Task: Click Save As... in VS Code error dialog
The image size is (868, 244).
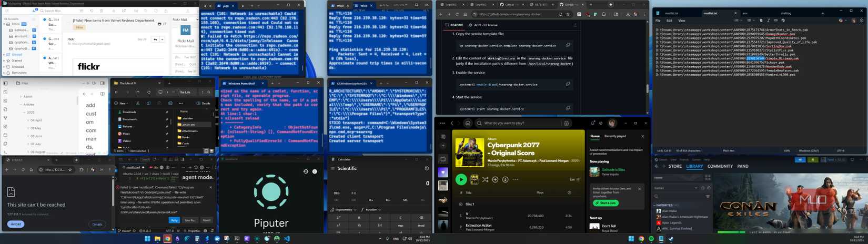Action: [x=190, y=220]
